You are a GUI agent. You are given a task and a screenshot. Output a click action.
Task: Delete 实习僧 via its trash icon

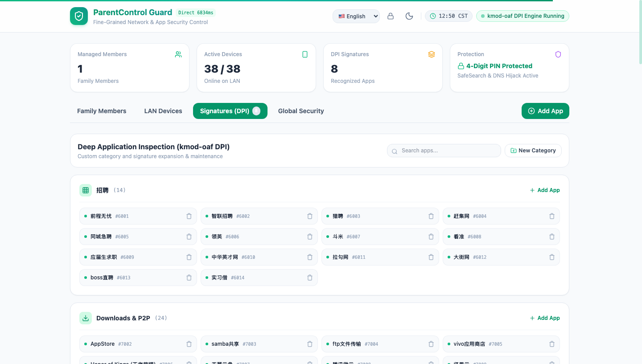click(310, 278)
